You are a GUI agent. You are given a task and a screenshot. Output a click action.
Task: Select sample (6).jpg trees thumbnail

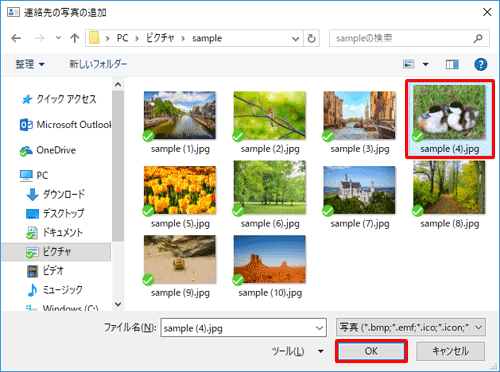click(x=270, y=187)
